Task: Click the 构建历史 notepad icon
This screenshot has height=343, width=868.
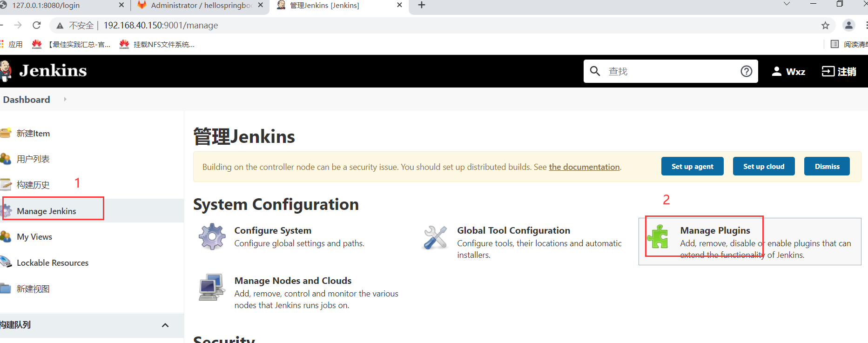Action: point(6,185)
